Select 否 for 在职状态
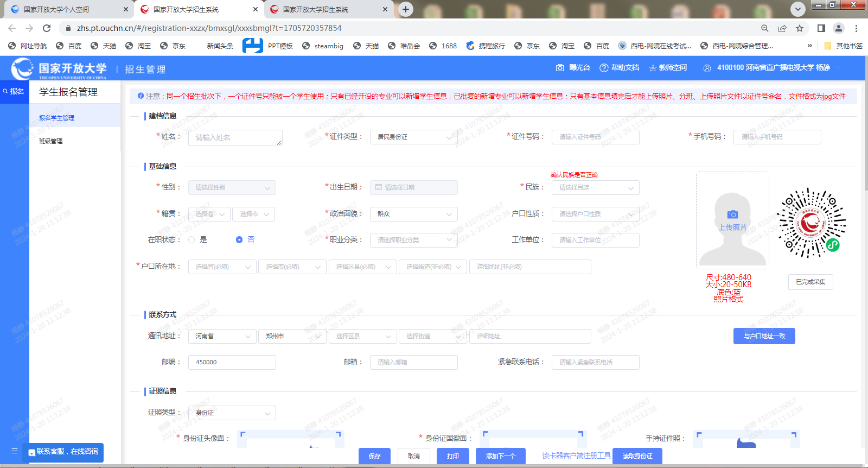Screen dimensions: 868x468 click(239, 239)
